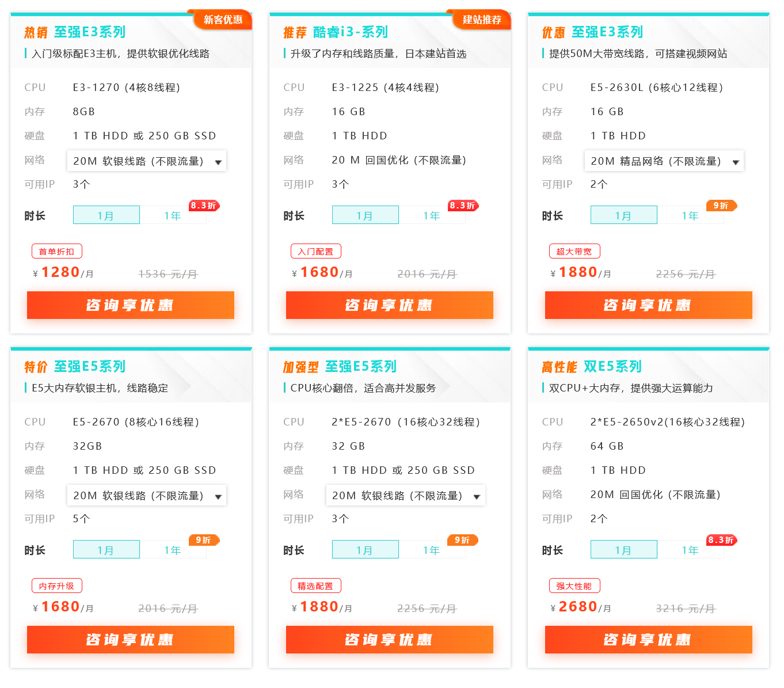Click the 超大带宽 tag

[x=574, y=252]
